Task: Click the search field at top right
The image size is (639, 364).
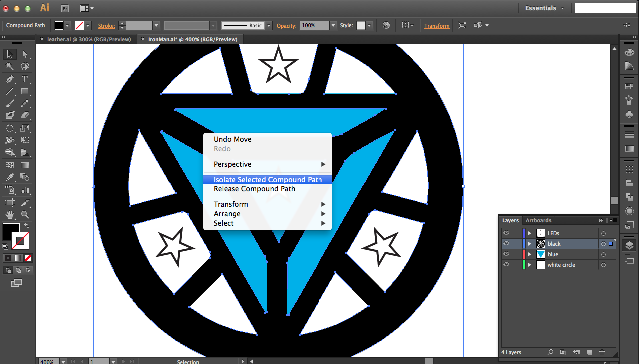Action: 605,8
